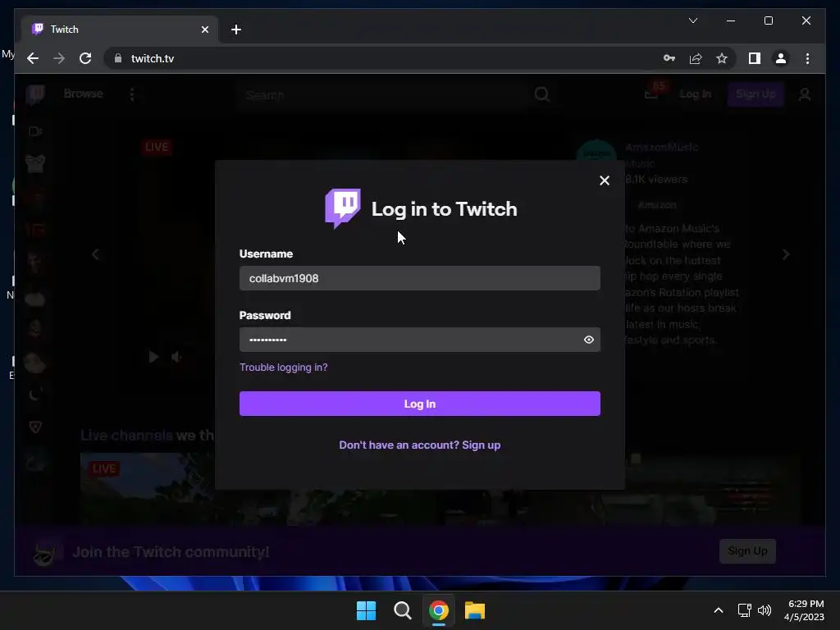The height and width of the screenshot is (630, 840).
Task: Play the featured stream video
Action: point(153,357)
